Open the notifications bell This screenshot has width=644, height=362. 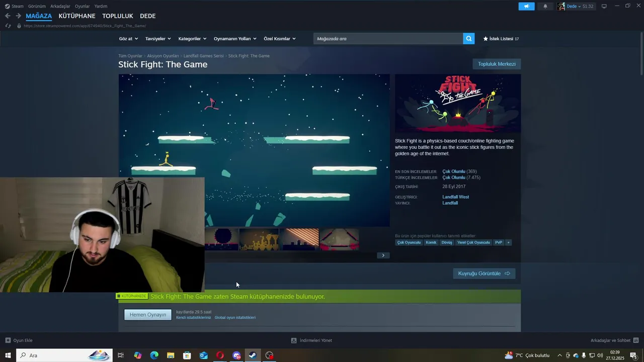tap(545, 6)
